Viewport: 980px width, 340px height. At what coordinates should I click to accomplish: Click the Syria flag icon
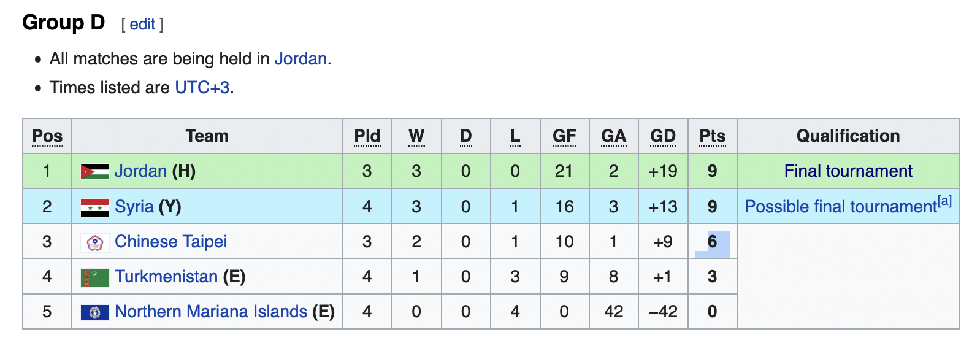pyautogui.click(x=95, y=207)
